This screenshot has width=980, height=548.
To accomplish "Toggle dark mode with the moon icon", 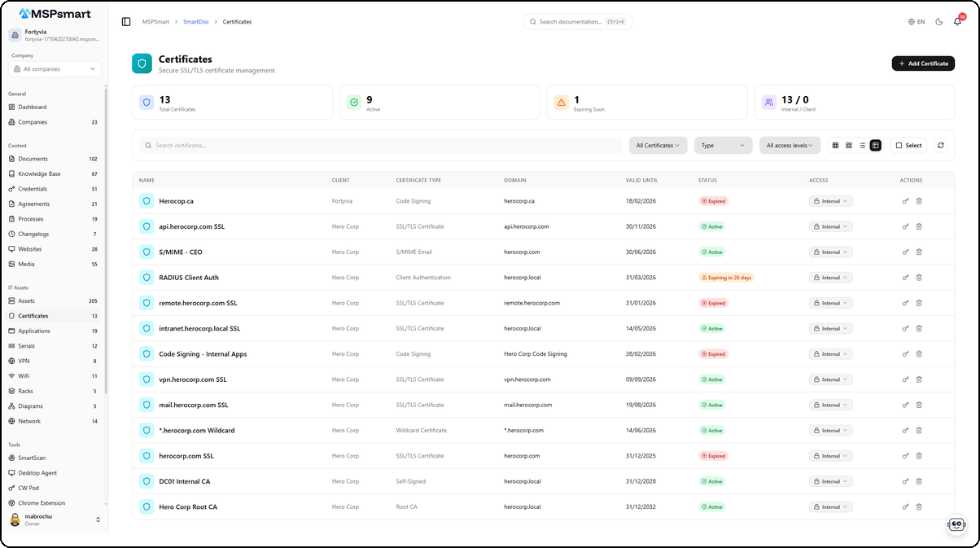I will pos(938,22).
